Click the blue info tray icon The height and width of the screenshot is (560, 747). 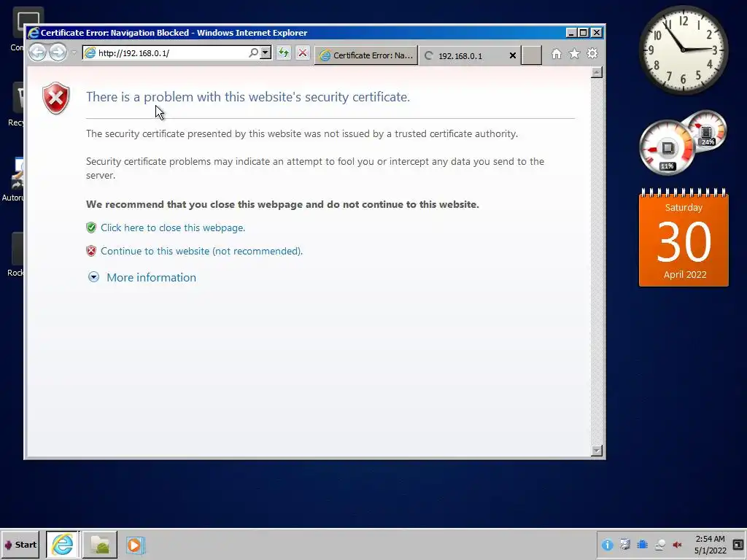coord(607,545)
